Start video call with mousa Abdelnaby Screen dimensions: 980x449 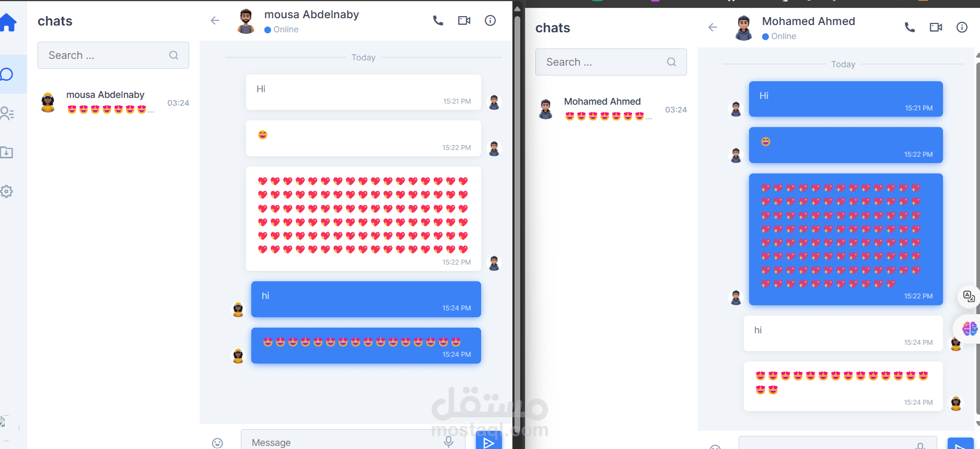pos(464,21)
